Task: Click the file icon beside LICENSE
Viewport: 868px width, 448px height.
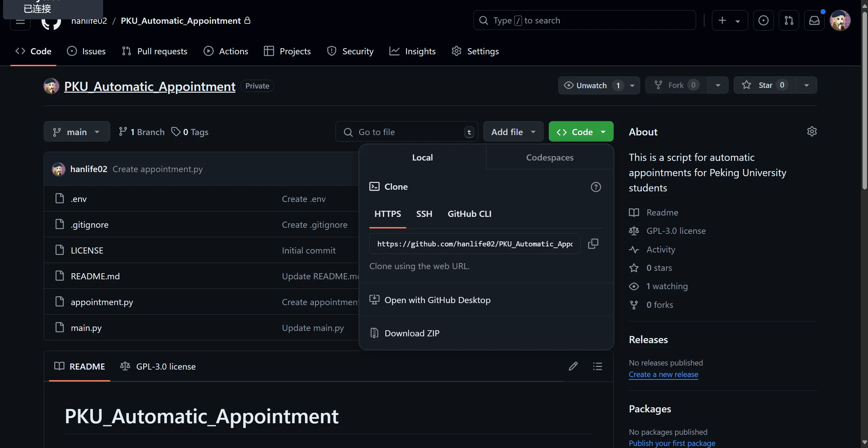Action: click(x=60, y=250)
